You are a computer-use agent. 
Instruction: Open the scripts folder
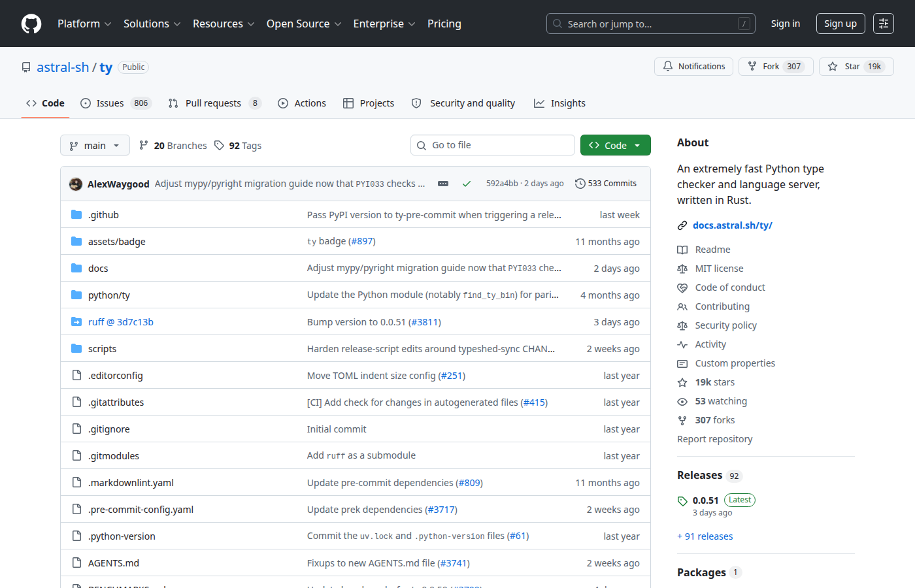tap(102, 349)
